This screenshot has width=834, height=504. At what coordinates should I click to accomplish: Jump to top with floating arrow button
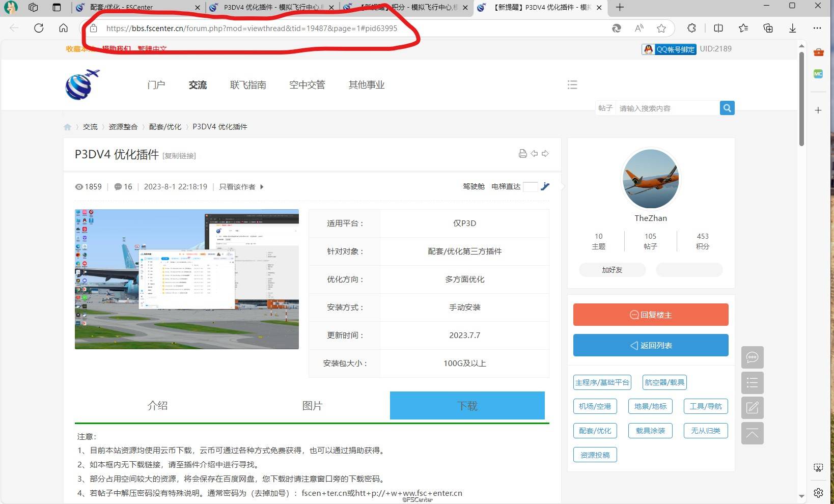[752, 433]
